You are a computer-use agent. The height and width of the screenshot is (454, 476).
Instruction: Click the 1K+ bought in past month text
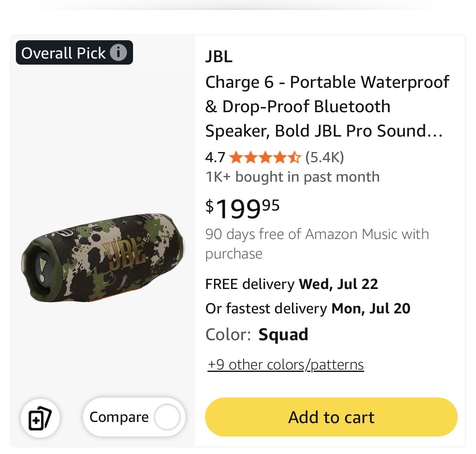[293, 177]
